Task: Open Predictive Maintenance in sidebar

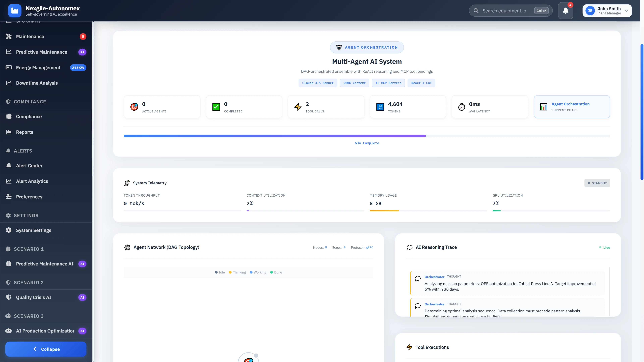Action: 41,52
